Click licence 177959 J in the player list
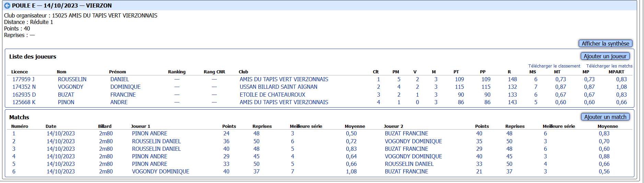The height and width of the screenshot is (183, 644). 23,79
